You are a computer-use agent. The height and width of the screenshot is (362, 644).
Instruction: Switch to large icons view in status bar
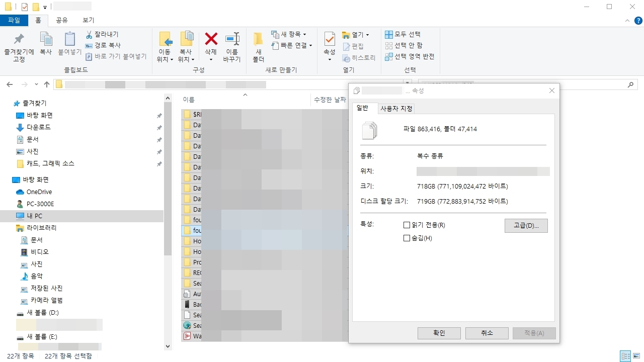pos(636,356)
